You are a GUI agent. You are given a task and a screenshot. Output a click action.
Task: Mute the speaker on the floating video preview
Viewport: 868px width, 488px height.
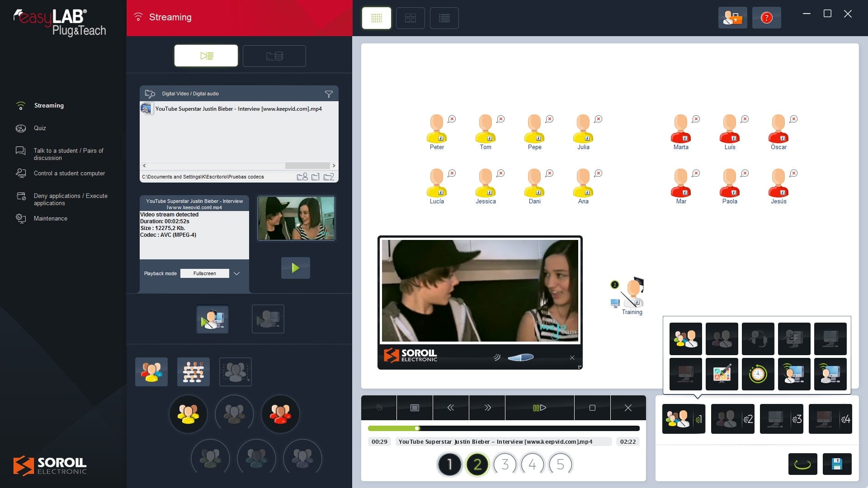[x=497, y=357]
